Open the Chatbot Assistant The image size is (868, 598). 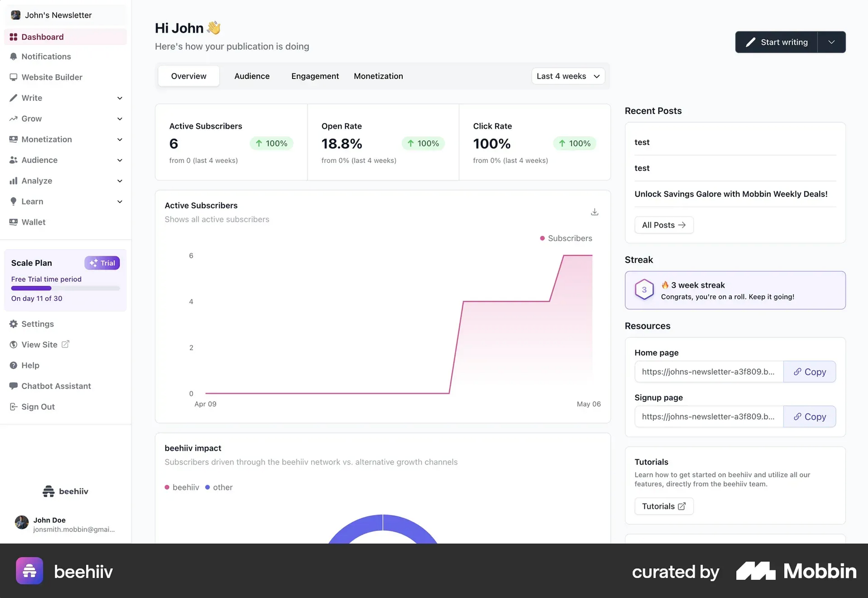56,386
